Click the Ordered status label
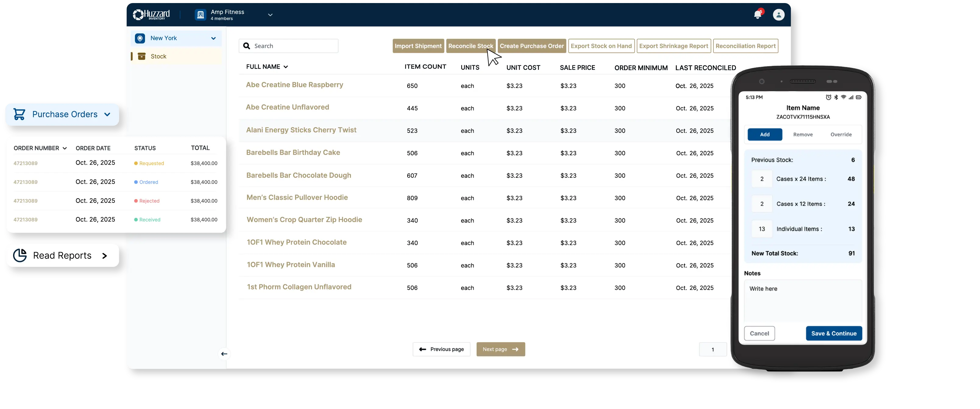 (x=148, y=182)
